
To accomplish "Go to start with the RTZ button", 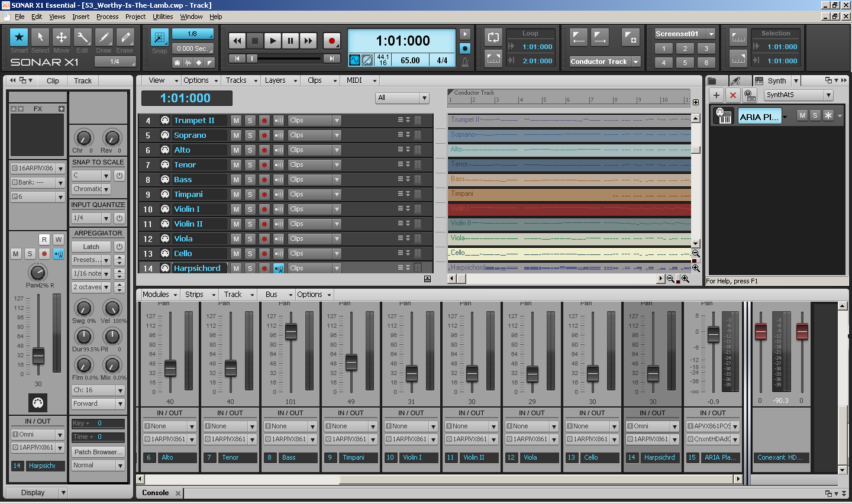I will (x=237, y=59).
